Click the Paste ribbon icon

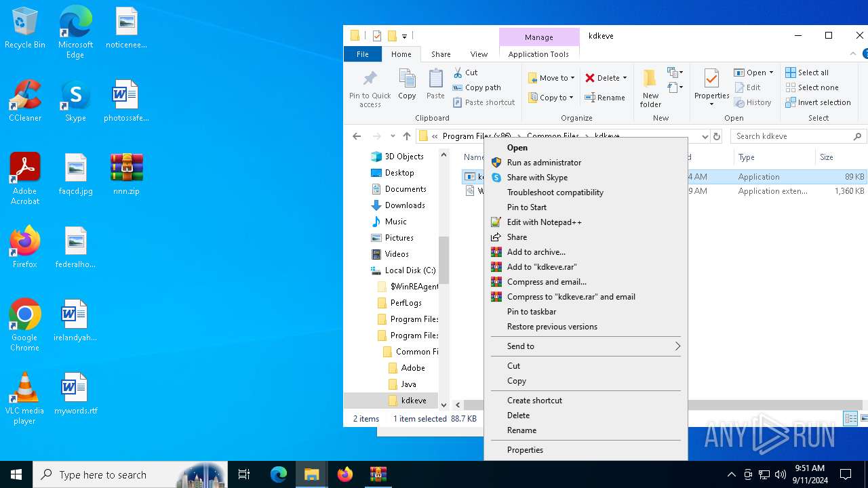coord(435,80)
